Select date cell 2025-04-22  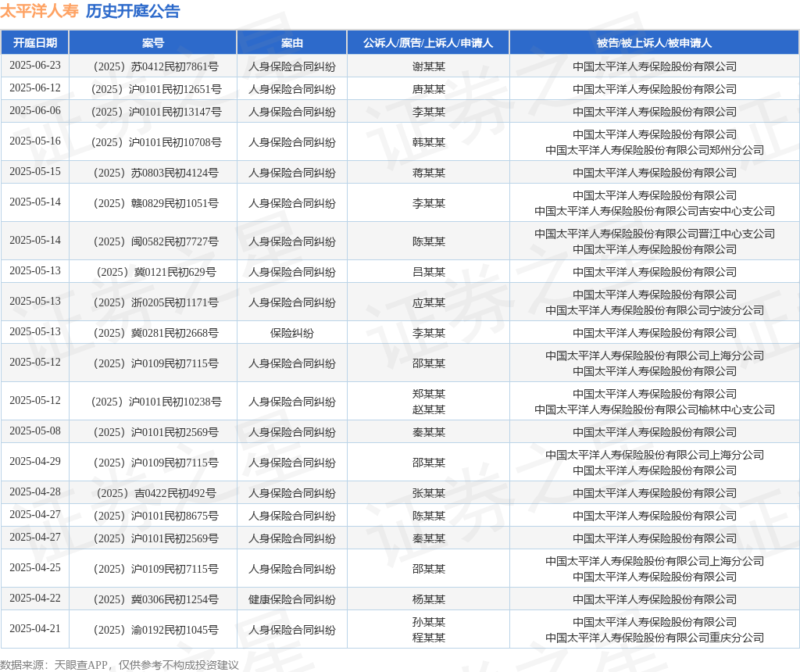point(34,598)
